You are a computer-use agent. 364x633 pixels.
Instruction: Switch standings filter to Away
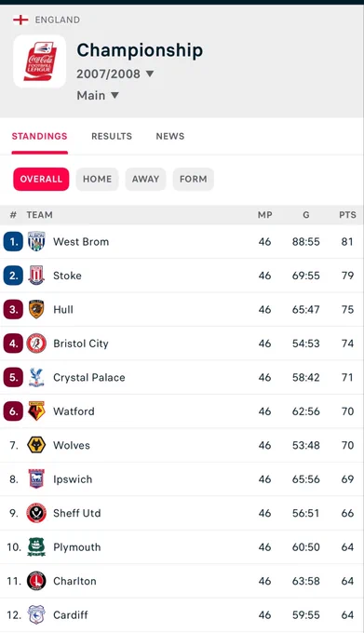click(145, 179)
